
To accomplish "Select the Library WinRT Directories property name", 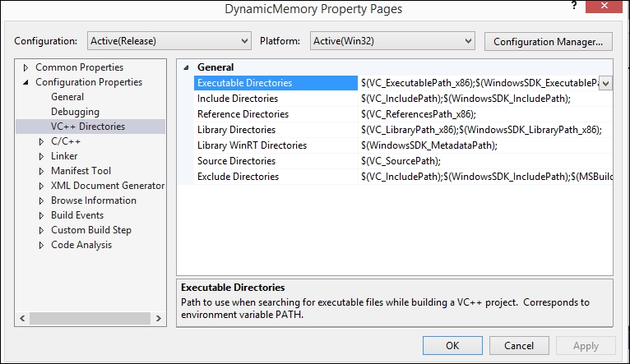I will click(x=252, y=145).
